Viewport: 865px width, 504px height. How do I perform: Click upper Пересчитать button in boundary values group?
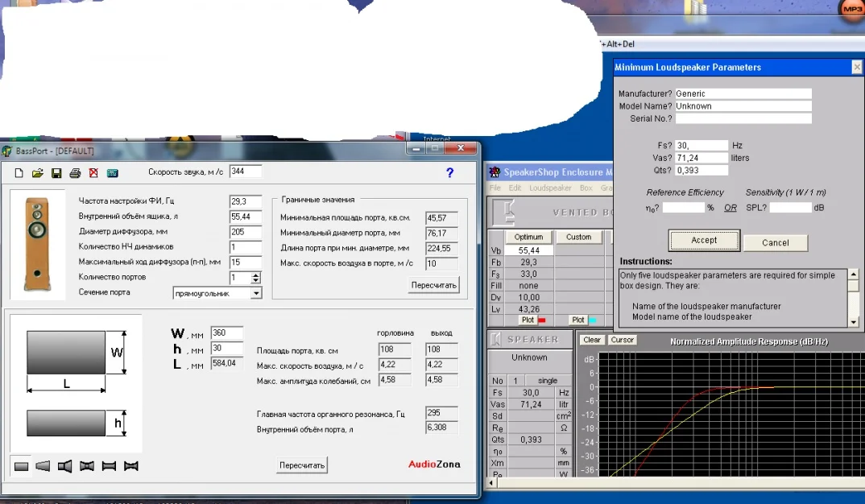point(433,285)
